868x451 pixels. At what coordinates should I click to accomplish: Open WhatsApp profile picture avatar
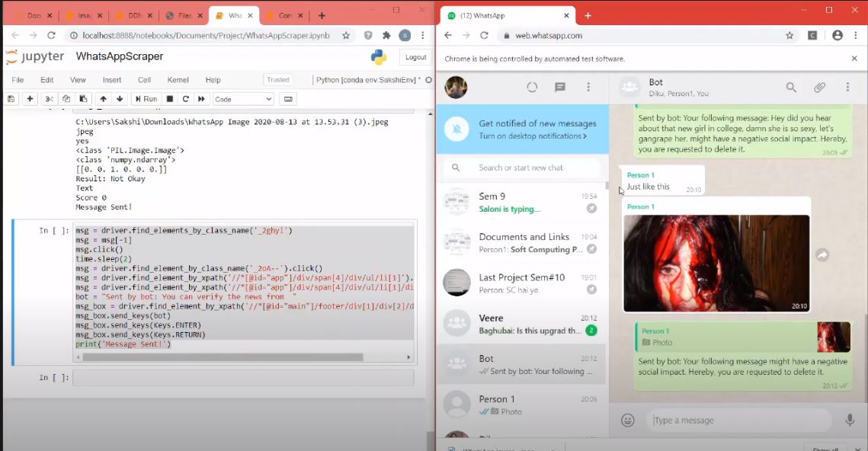[x=456, y=88]
